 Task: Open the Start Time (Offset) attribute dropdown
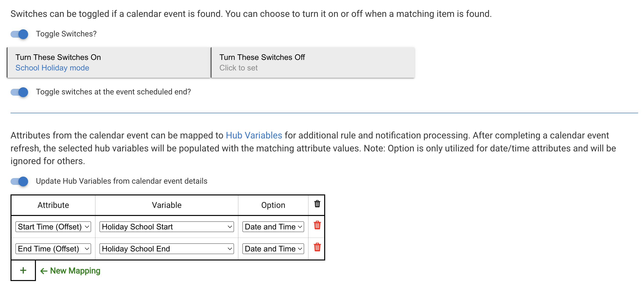tap(53, 227)
